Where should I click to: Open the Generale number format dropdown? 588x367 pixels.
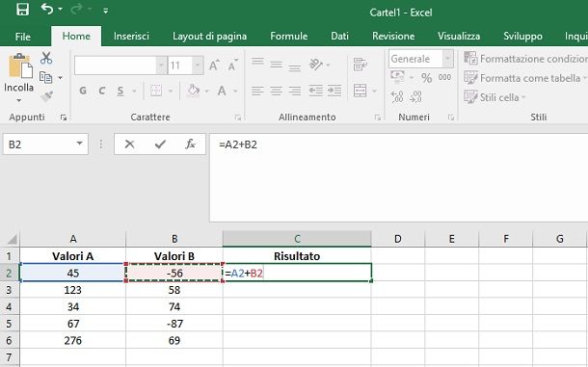447,59
